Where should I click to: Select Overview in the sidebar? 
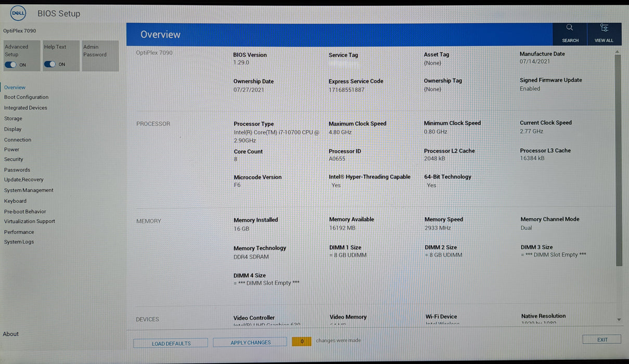(15, 87)
